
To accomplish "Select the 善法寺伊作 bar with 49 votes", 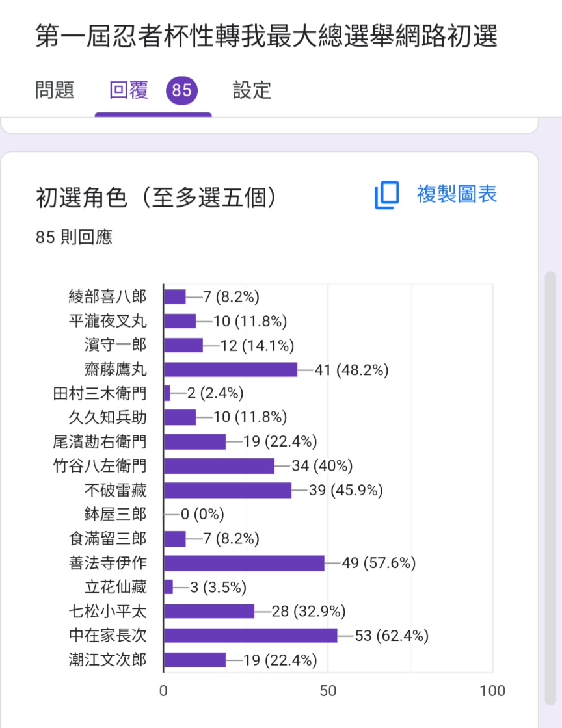I will pyautogui.click(x=245, y=563).
